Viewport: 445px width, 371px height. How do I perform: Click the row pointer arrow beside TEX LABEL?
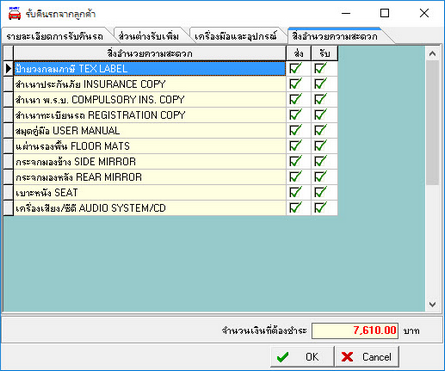[8, 69]
